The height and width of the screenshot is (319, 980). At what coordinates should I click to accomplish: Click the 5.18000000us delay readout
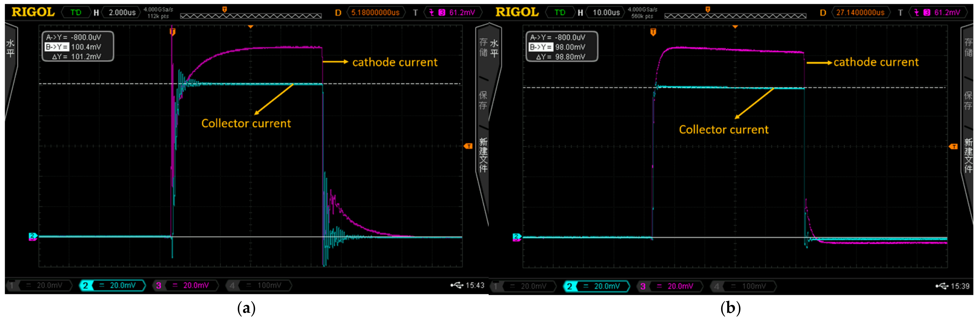[x=375, y=13]
